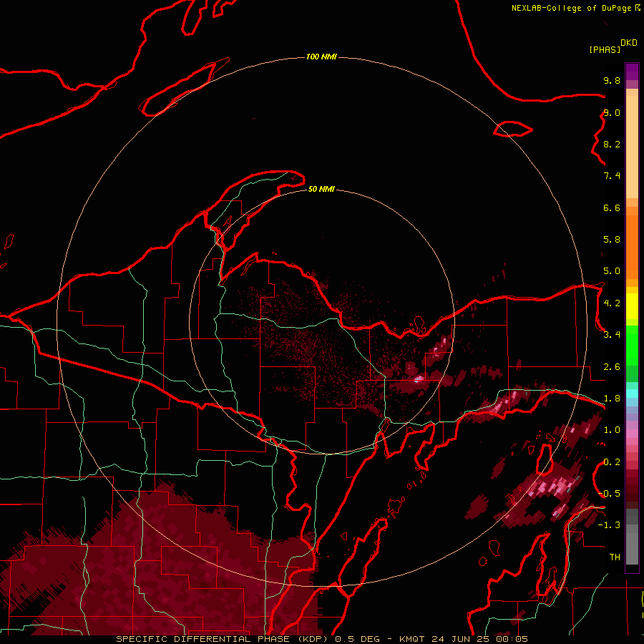Click the -0.5 legend value label
The width and height of the screenshot is (644, 644).
[x=609, y=494]
